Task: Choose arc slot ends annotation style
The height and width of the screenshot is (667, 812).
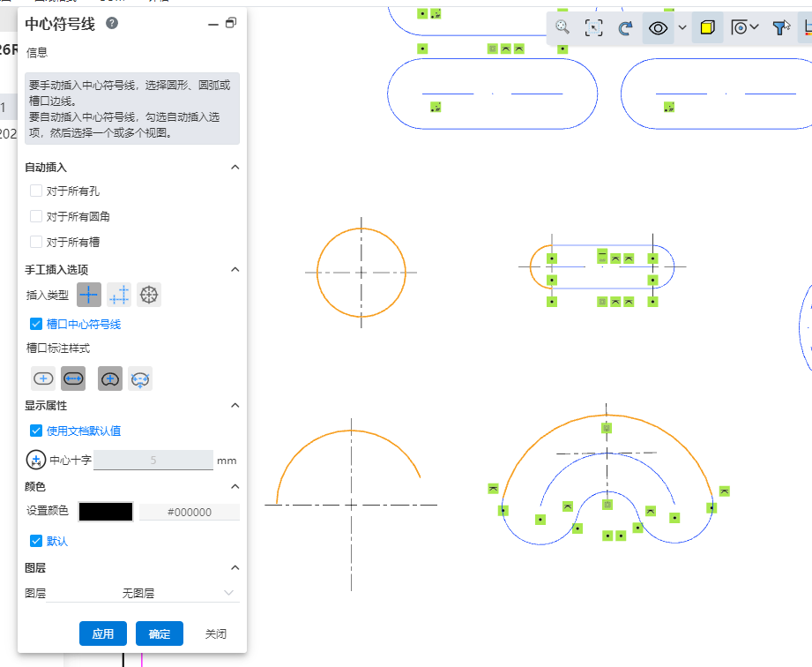Action: click(x=140, y=378)
